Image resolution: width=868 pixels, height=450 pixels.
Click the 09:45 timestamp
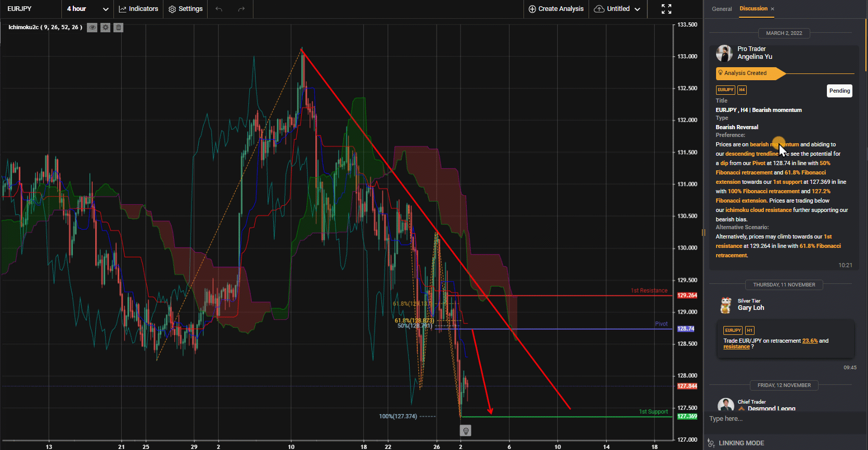(850, 368)
